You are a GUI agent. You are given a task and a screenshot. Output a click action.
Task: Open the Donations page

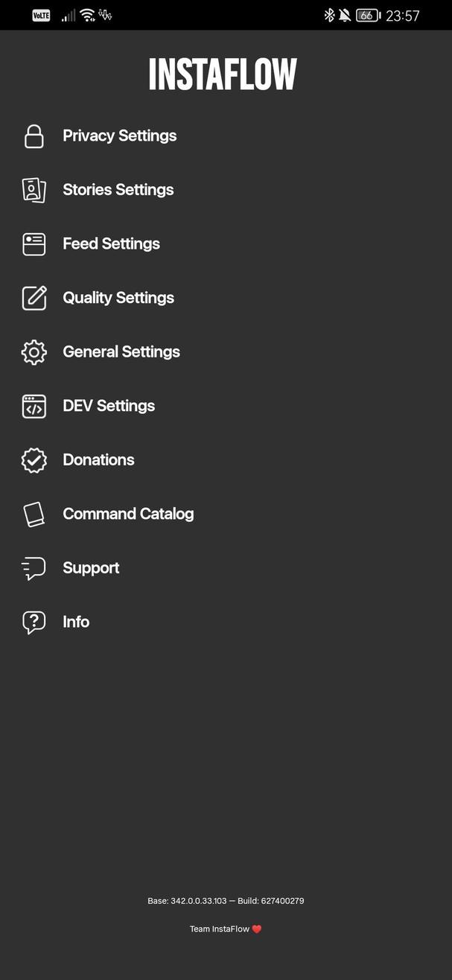pyautogui.click(x=98, y=460)
